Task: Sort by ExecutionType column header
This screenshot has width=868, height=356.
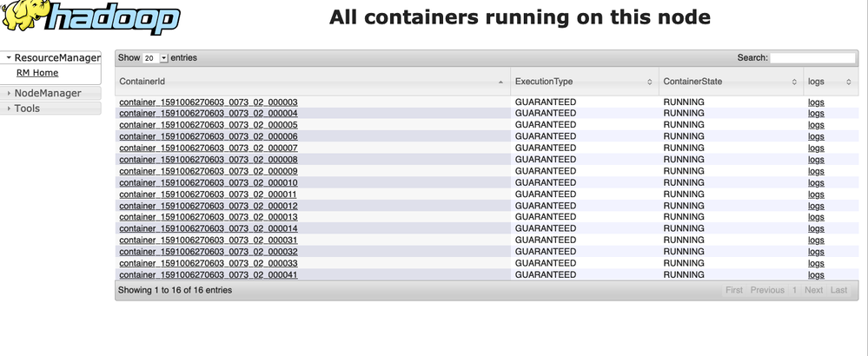Action: pos(585,82)
